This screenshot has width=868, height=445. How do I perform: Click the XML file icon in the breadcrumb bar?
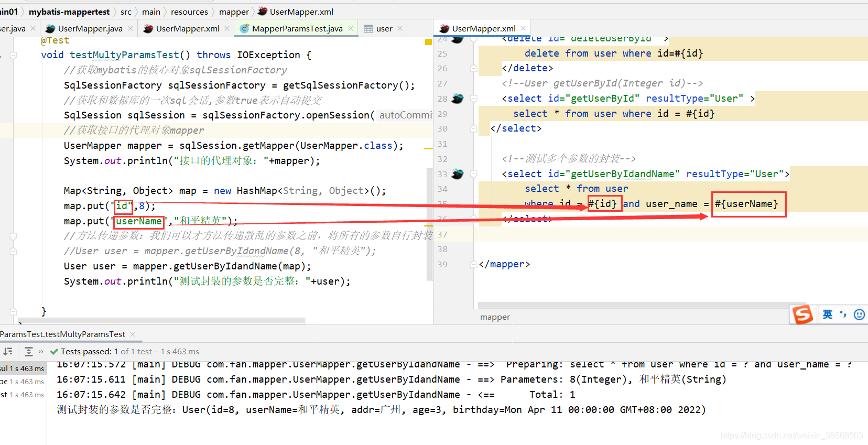click(263, 11)
